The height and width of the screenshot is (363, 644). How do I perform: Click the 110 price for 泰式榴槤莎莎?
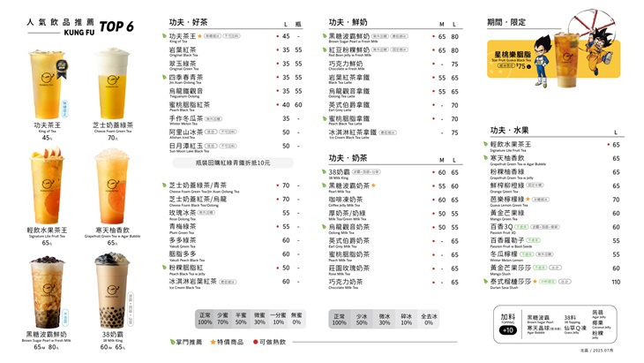click(616, 282)
